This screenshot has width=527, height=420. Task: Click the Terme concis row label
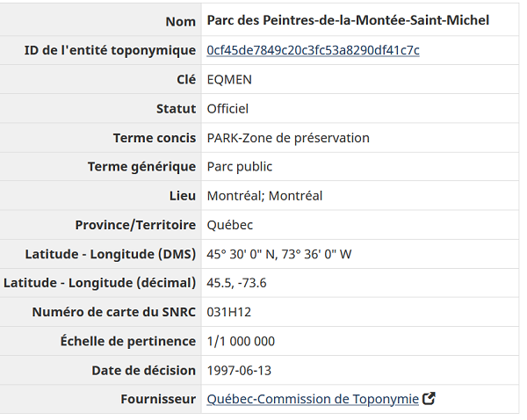155,138
